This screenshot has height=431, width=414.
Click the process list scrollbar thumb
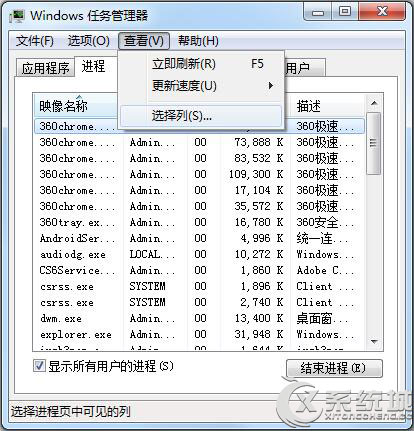click(373, 143)
